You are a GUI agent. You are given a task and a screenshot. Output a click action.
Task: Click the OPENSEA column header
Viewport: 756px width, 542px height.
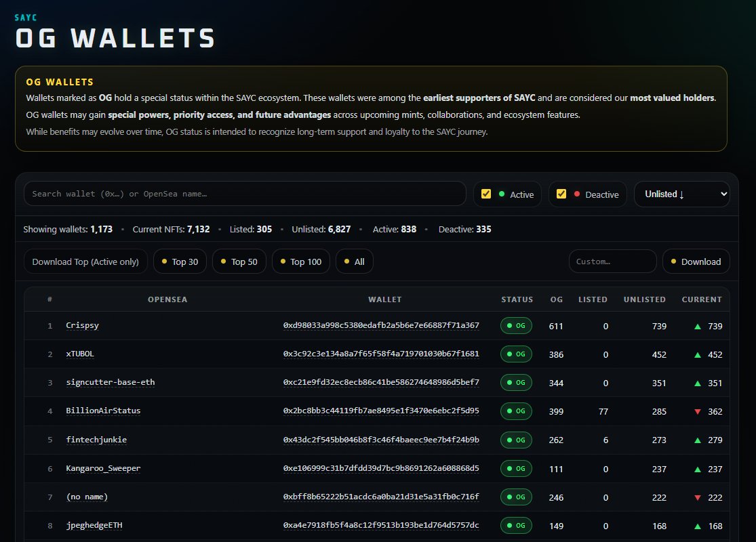[167, 299]
